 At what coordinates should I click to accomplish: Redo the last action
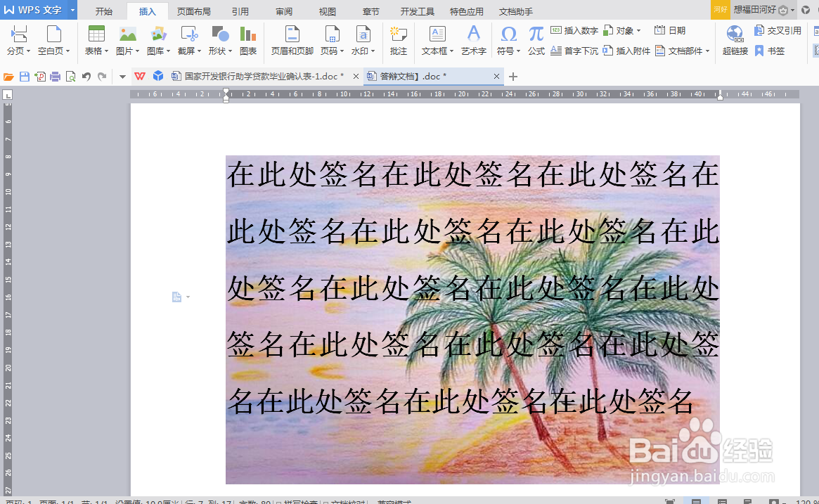tap(102, 77)
